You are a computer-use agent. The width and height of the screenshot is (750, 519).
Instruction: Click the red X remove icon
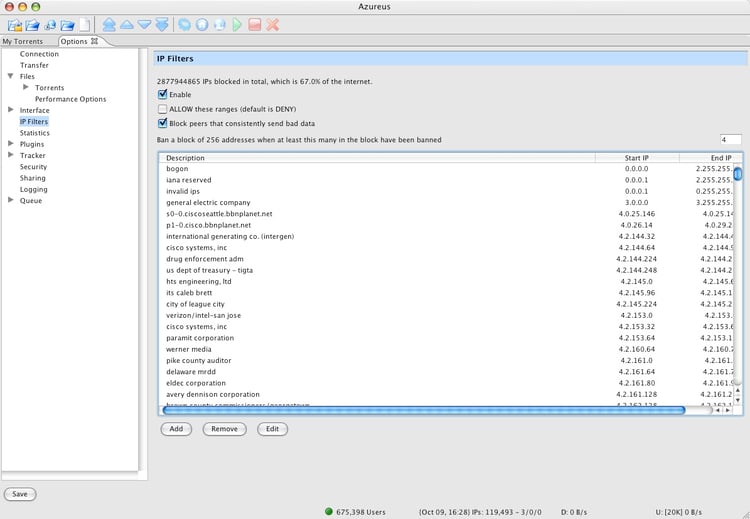click(273, 24)
